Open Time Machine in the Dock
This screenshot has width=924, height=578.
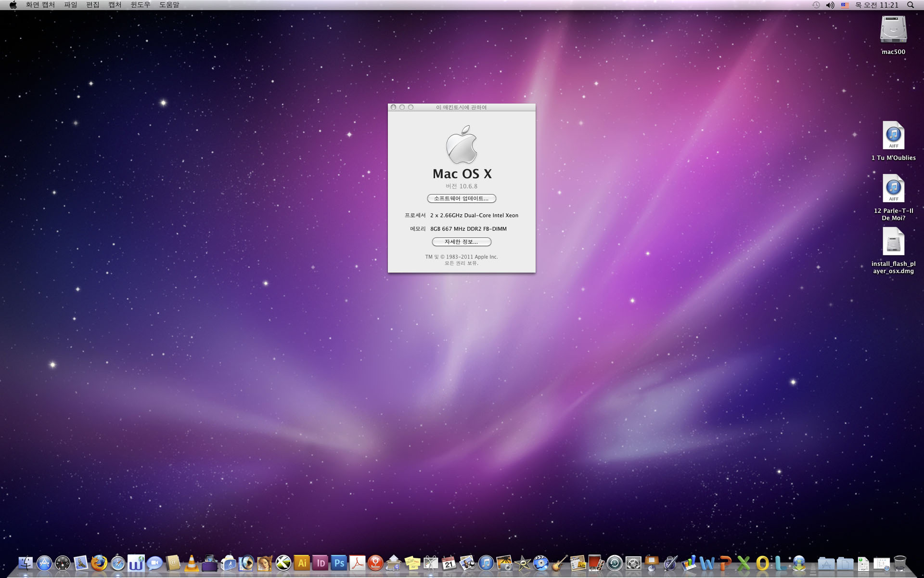(x=615, y=563)
